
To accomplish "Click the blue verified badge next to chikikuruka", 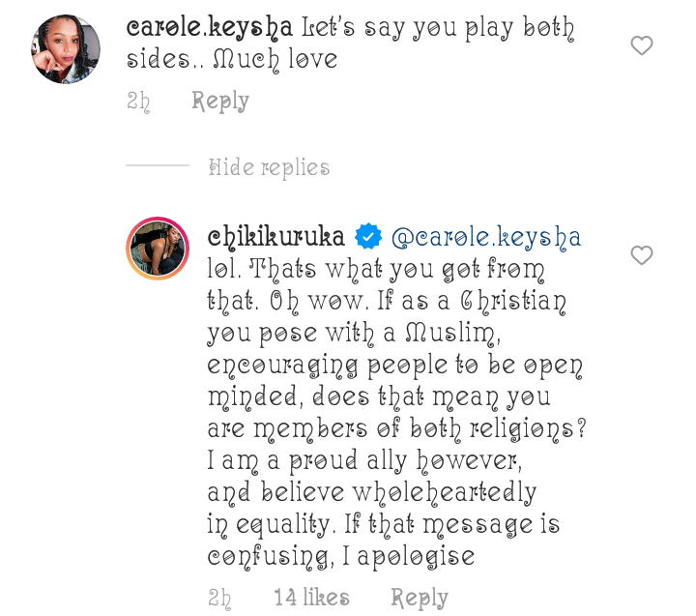I will (x=368, y=237).
